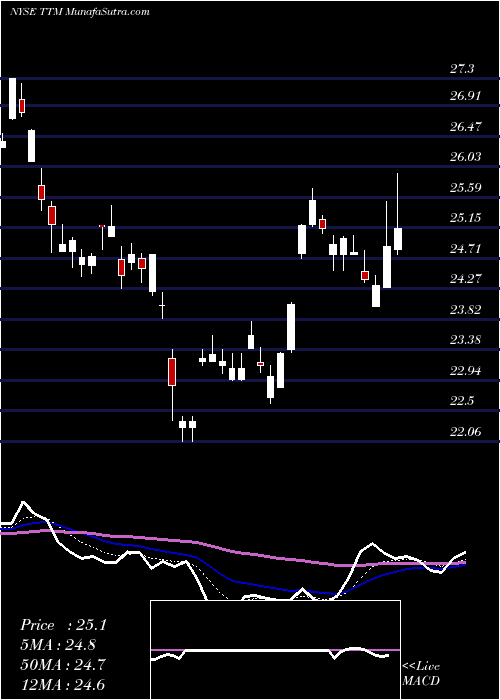Viewport: 500px width, 700px height.
Task: Select the 24.27 price axis label
Action: (465, 279)
